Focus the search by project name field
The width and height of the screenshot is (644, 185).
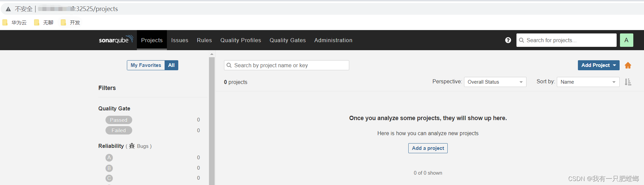coord(286,65)
